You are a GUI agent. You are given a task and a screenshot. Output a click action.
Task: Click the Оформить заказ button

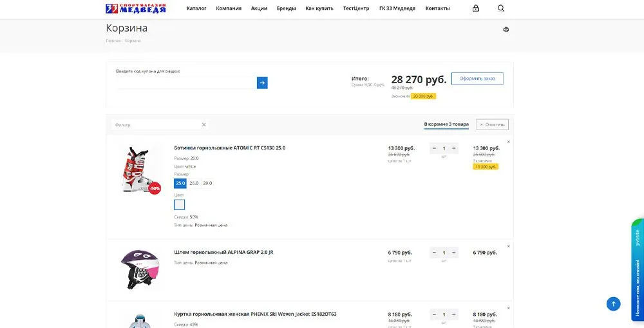click(x=477, y=79)
